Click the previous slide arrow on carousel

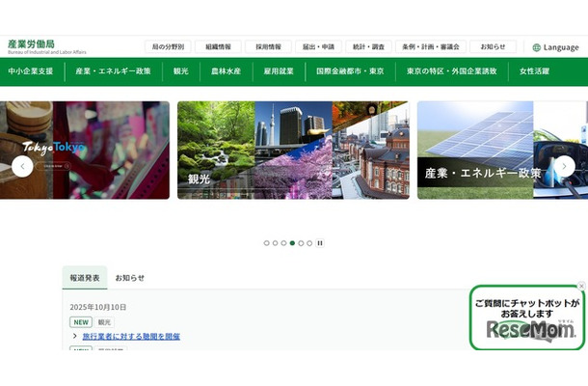click(22, 166)
